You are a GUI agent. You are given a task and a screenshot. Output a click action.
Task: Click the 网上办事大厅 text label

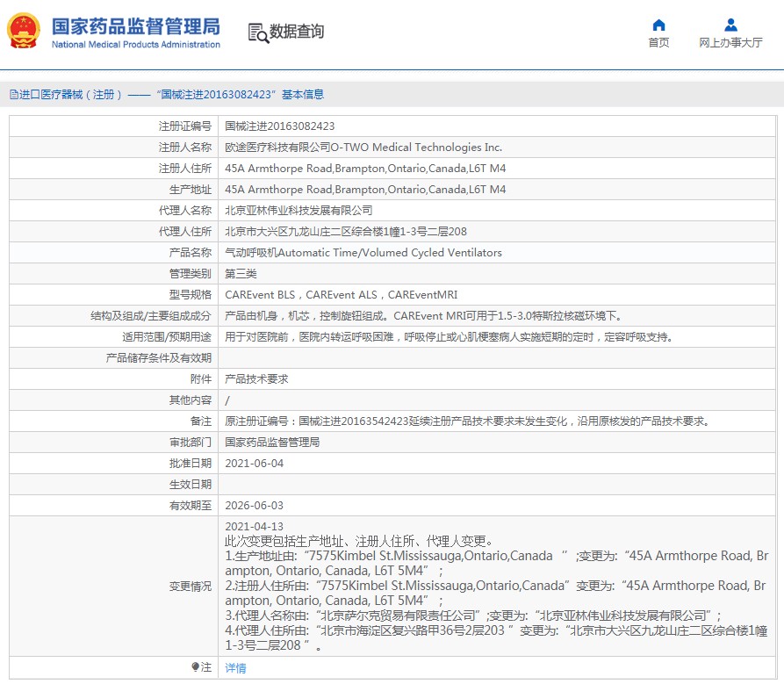tap(730, 43)
